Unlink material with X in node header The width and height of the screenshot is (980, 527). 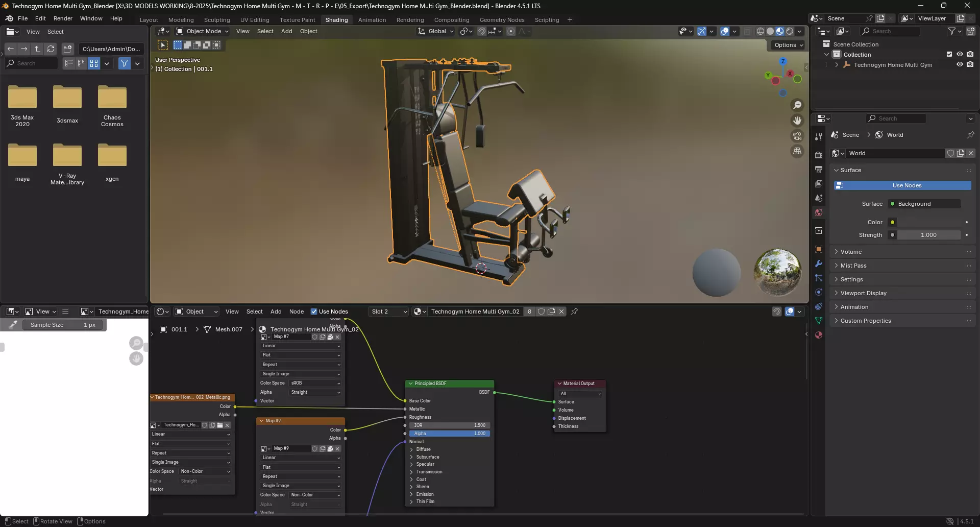click(x=561, y=312)
